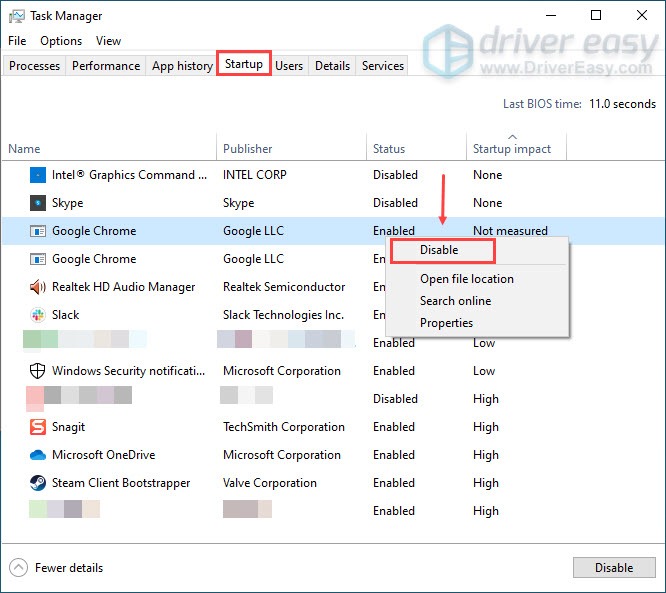Click the TechSmith Corporation publisher cell
This screenshot has width=666, height=593.
pyautogui.click(x=284, y=427)
